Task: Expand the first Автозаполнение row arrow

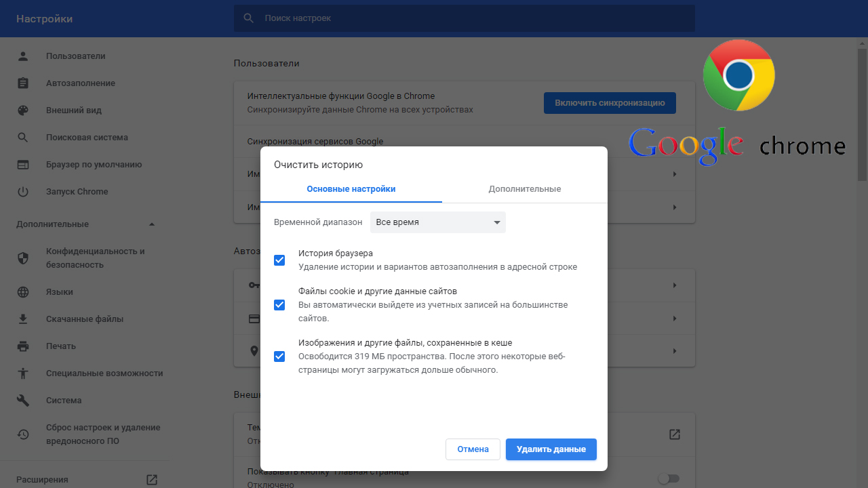Action: [x=675, y=285]
